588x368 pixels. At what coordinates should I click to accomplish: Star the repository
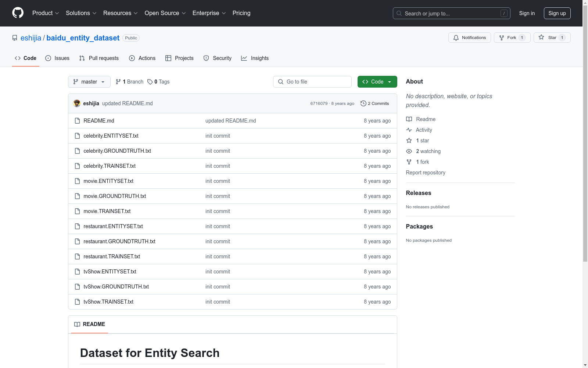[552, 38]
